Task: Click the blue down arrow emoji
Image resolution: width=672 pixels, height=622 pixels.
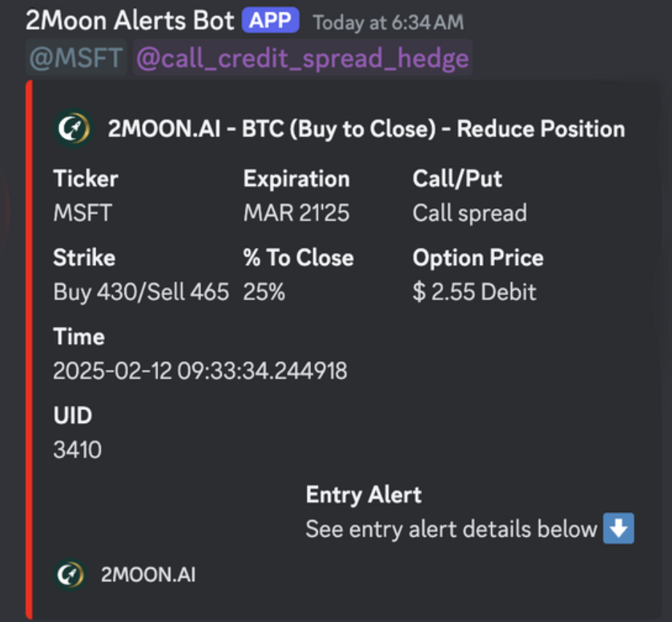Action: click(x=618, y=529)
